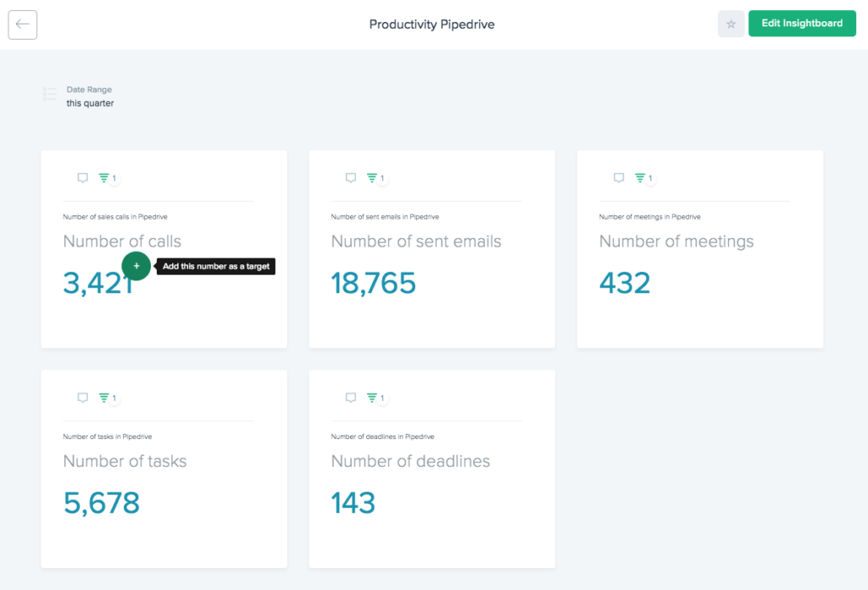Click the green plus add-target button
This screenshot has width=868, height=590.
(136, 266)
